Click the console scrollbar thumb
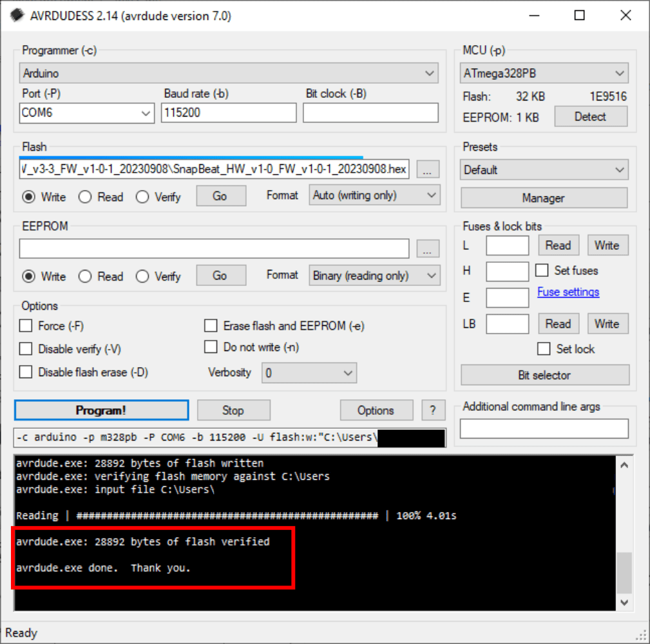Viewport: 650px width, 644px height. click(x=624, y=573)
